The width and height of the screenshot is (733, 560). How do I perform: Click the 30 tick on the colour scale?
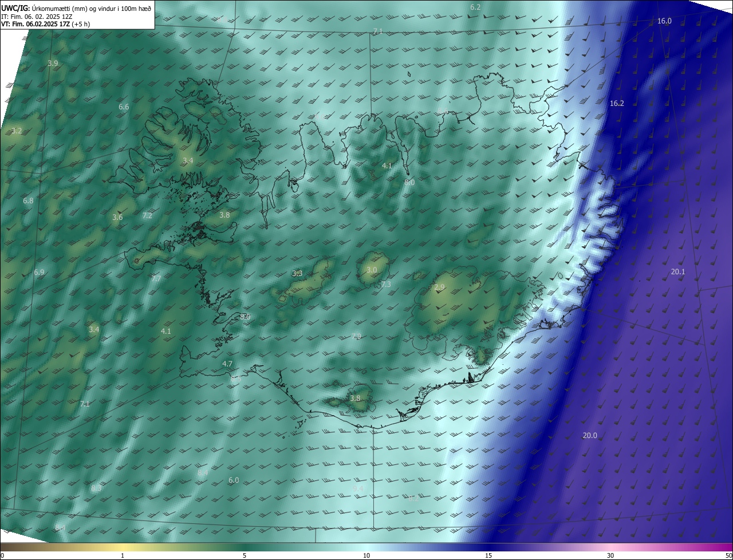click(x=610, y=555)
